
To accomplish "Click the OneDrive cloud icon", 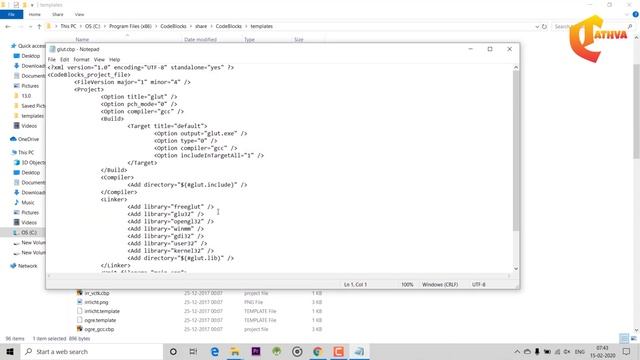I will coord(13,139).
